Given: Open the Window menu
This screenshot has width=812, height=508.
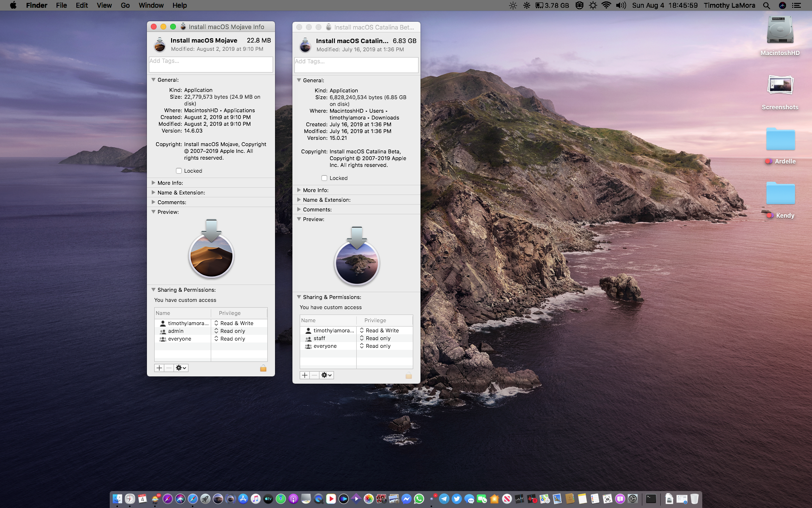Looking at the screenshot, I should point(151,5).
